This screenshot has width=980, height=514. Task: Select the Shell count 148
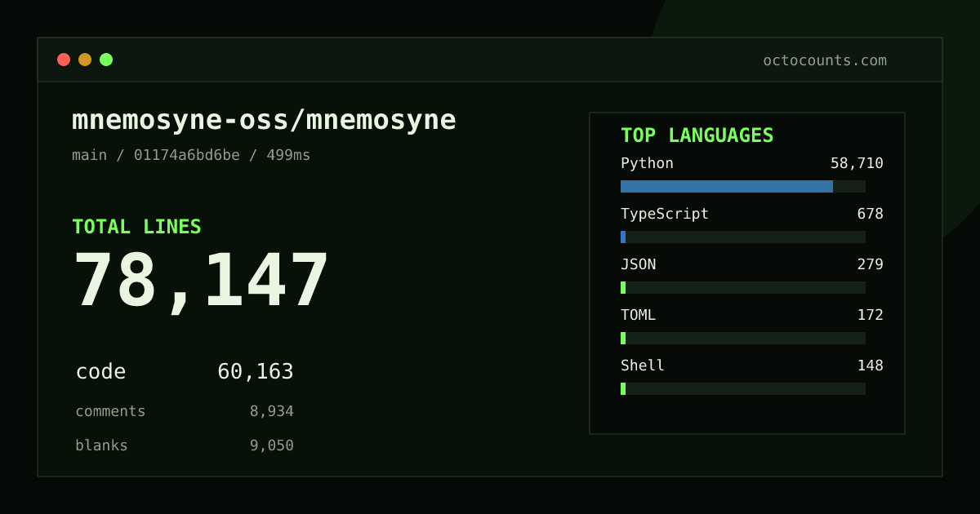tap(870, 366)
